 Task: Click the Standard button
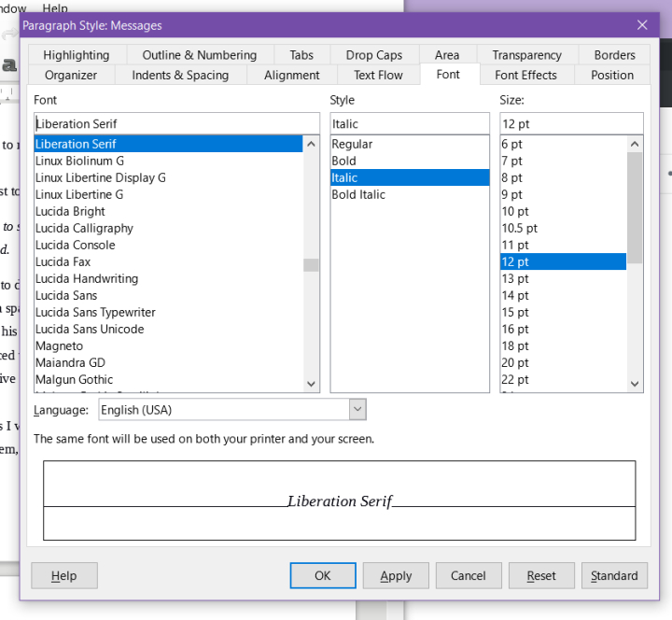(x=614, y=575)
